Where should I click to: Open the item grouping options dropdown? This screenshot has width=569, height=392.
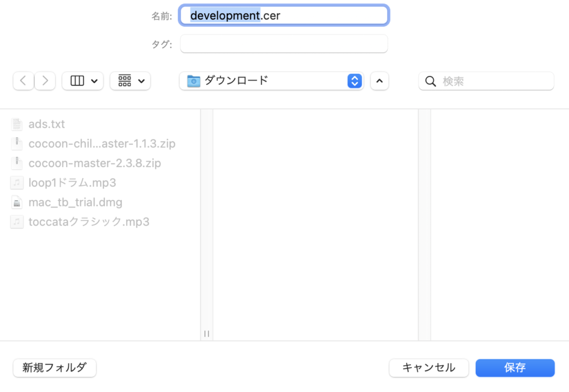tap(130, 81)
